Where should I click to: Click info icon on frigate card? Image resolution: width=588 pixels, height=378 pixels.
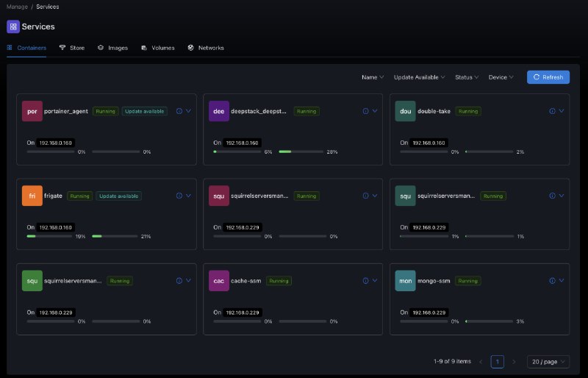[179, 196]
